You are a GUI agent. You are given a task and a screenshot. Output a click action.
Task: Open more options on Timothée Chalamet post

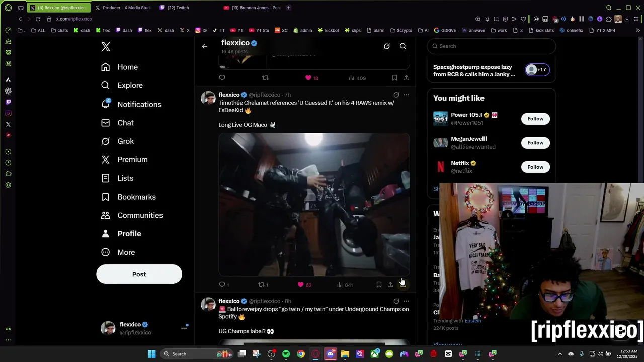[406, 95]
